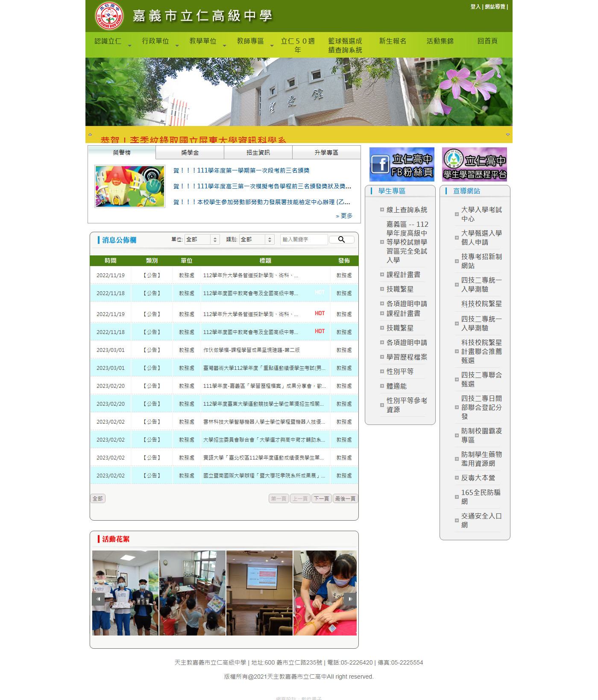Image resolution: width=598 pixels, height=700 pixels.
Task: Open the 立仁高中 FB粉絲頁 banner
Action: coord(402,164)
